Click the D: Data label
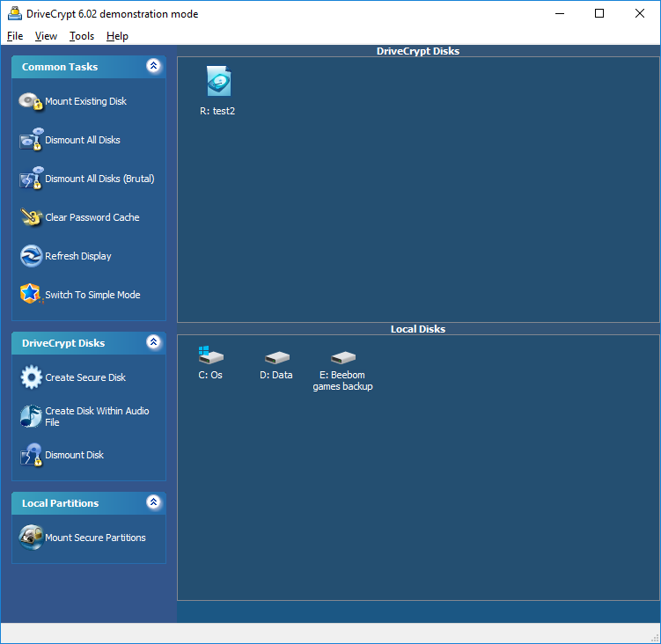661x644 pixels. coord(276,375)
